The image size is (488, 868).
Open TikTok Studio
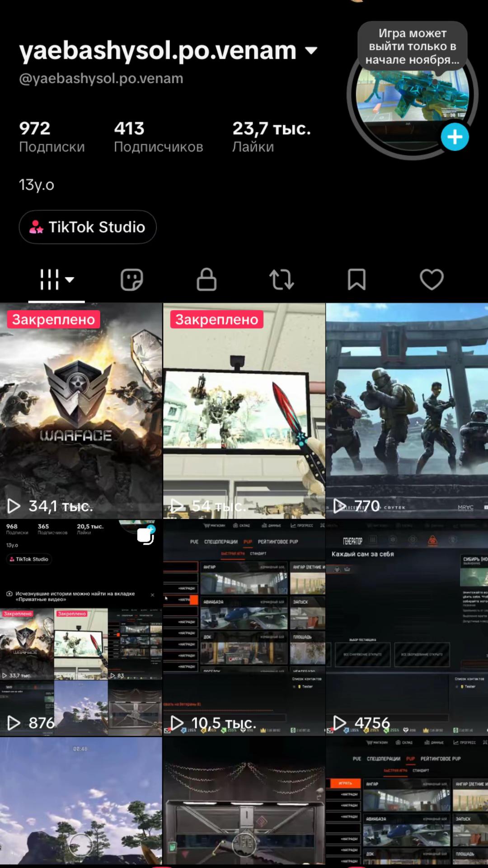pos(88,227)
